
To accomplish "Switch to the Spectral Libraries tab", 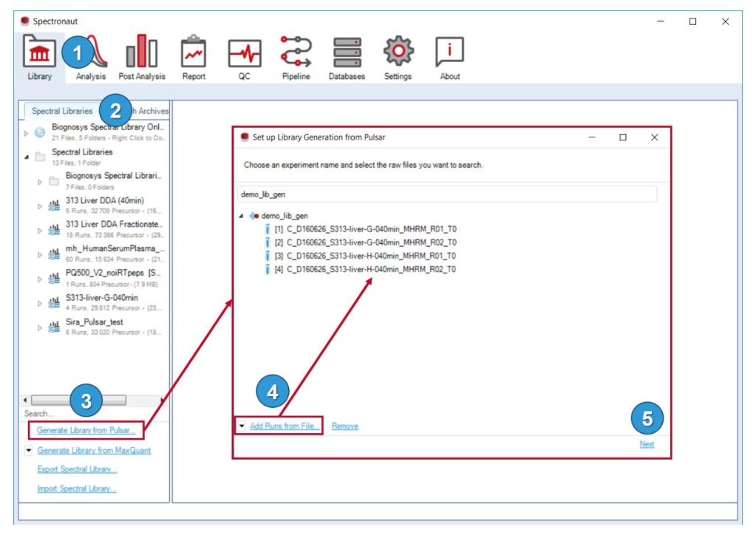I will click(62, 111).
